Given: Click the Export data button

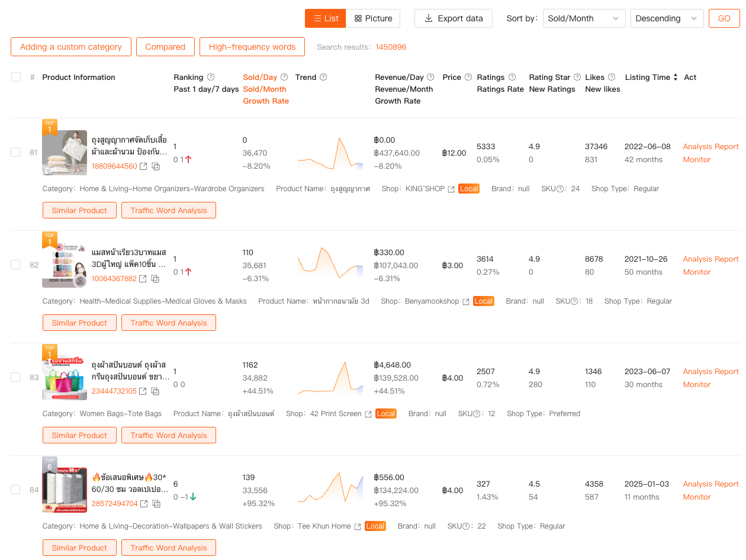Looking at the screenshot, I should [x=454, y=18].
